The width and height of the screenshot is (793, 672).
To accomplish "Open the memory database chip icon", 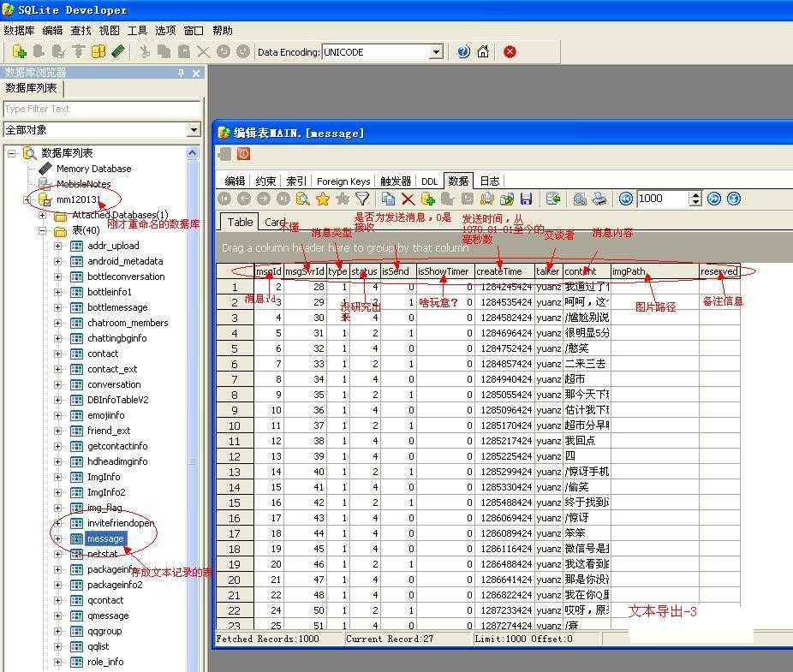I will (x=45, y=169).
